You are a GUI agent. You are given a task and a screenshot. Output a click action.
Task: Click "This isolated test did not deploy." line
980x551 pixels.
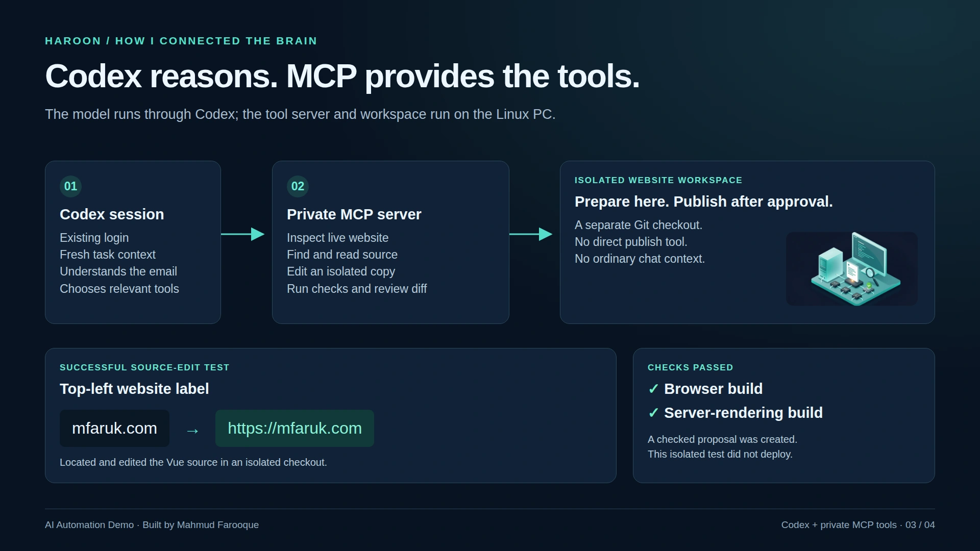720,454
